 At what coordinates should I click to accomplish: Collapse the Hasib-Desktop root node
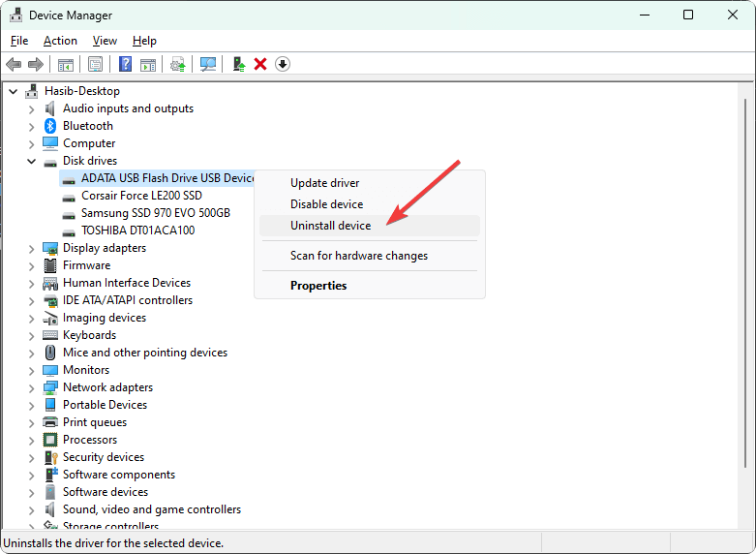14,91
